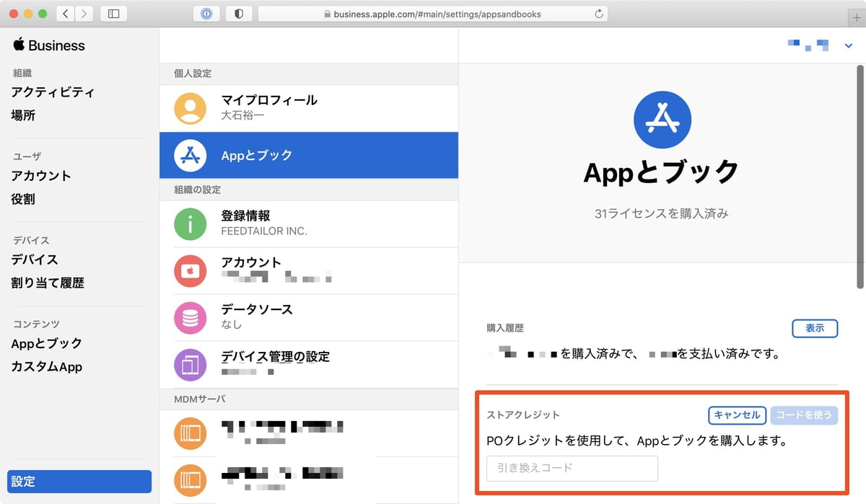This screenshot has width=866, height=504.
Task: Open the 1Password extension icon
Action: point(206,14)
